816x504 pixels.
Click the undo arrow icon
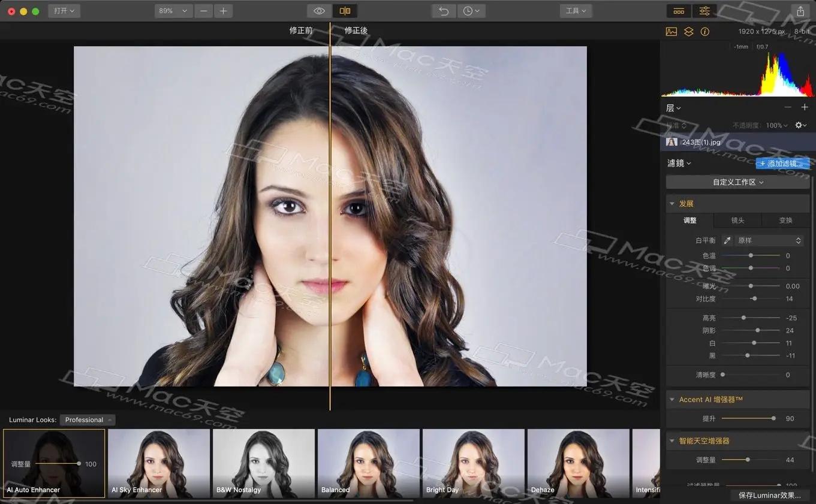[x=444, y=11]
